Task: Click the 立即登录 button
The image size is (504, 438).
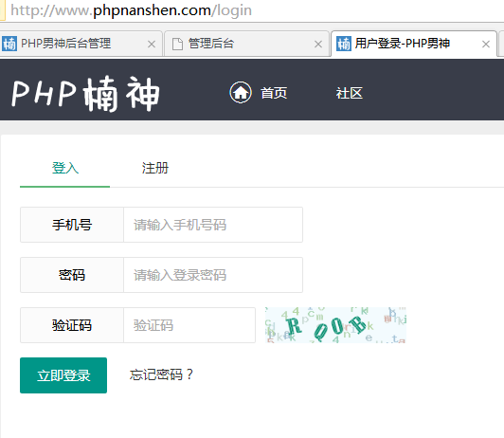Action: click(63, 375)
